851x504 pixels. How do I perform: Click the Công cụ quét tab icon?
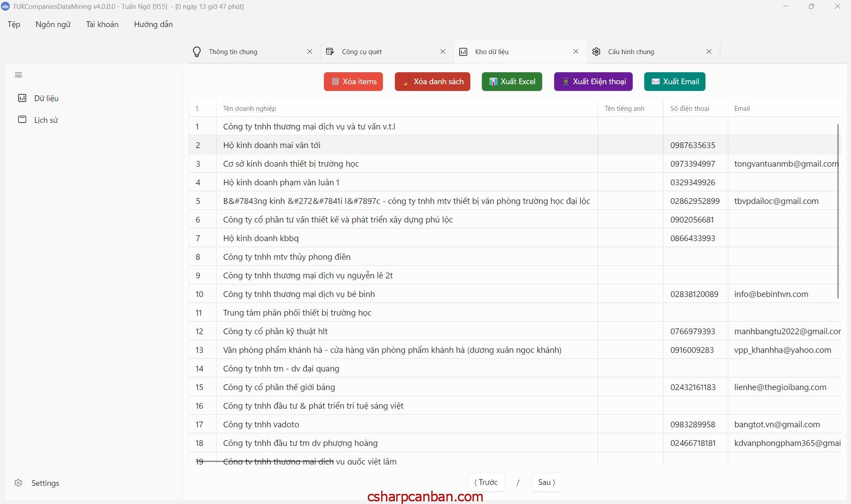click(330, 52)
